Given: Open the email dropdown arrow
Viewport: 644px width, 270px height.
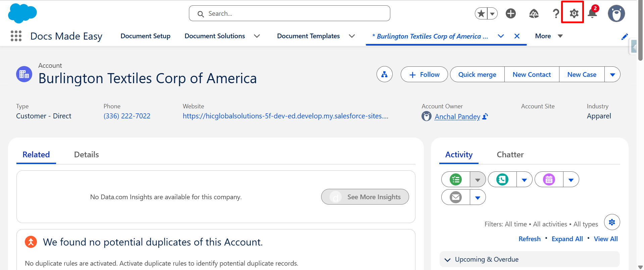Looking at the screenshot, I should click(478, 197).
